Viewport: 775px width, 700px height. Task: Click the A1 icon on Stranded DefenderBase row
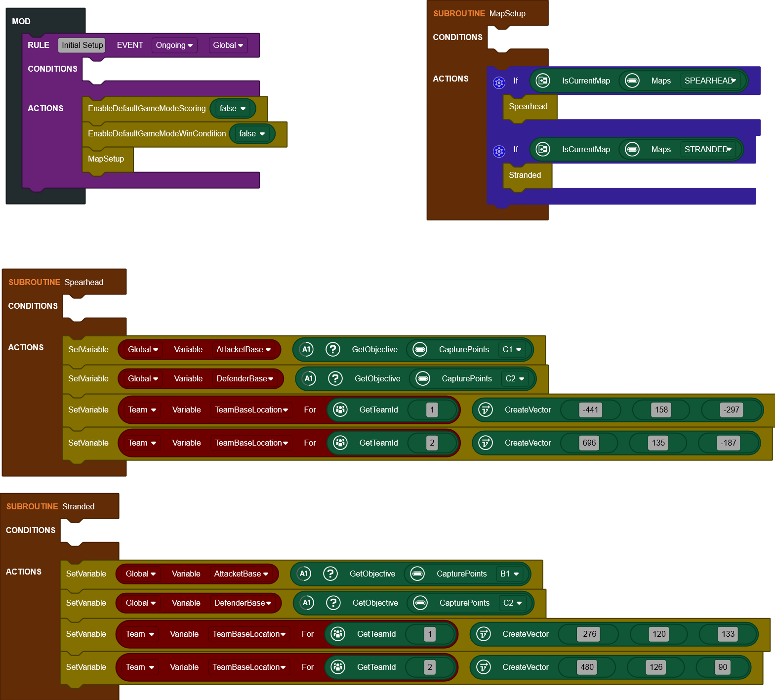[307, 603]
